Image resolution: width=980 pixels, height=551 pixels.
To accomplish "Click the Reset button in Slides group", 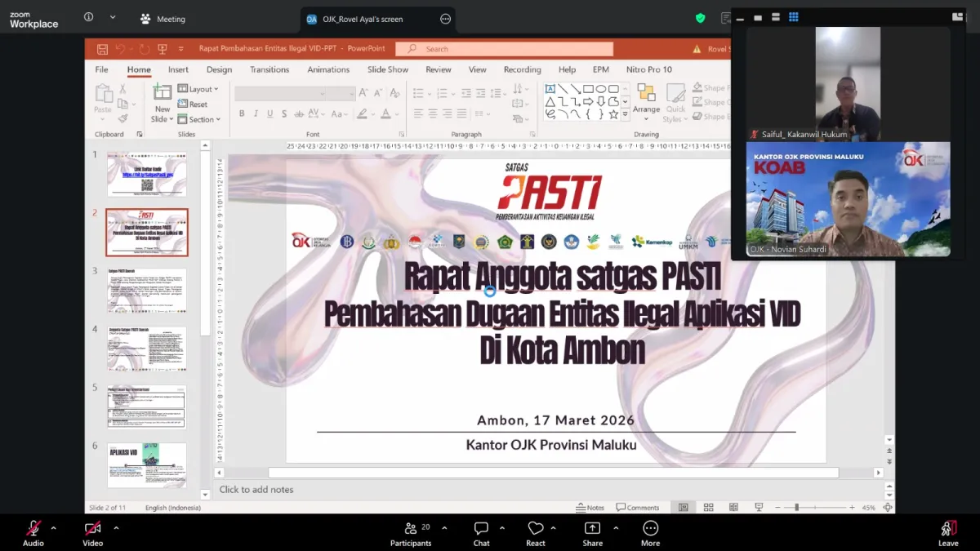I will 193,104.
